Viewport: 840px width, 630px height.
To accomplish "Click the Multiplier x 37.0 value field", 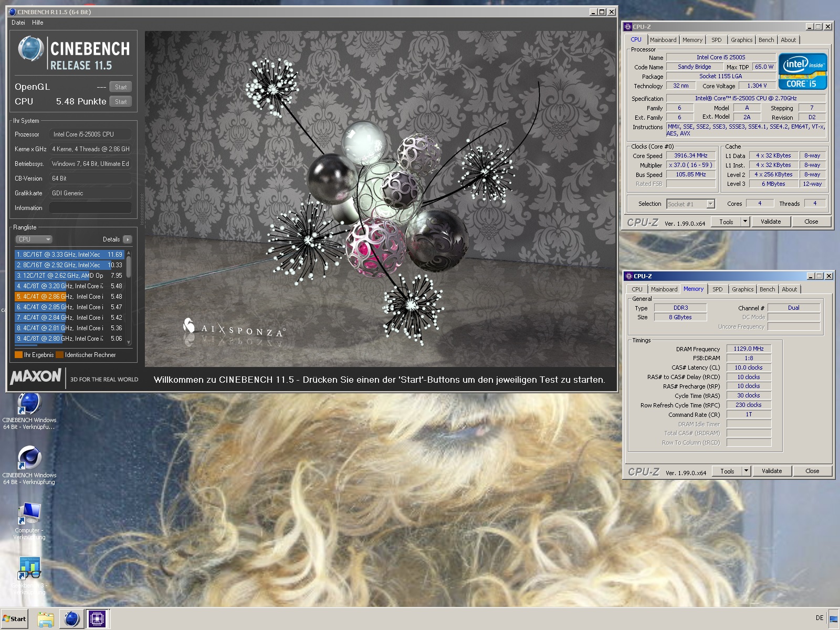I will click(691, 165).
